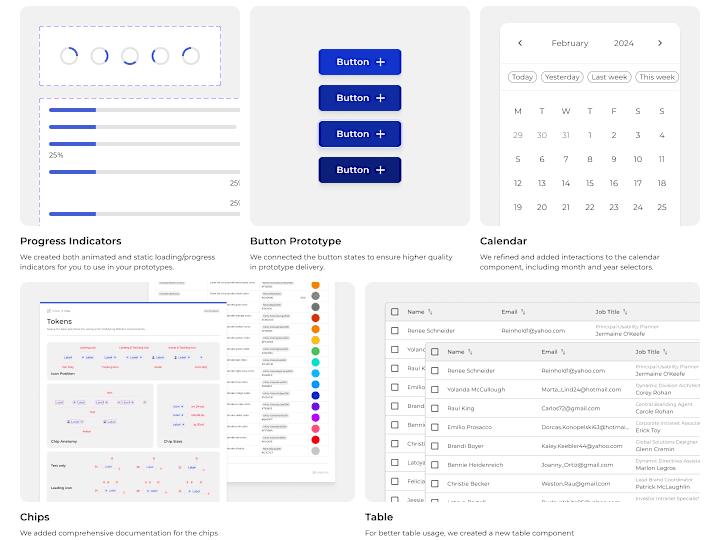720x540 pixels.
Task: Sort the front table by Name
Action: [x=470, y=352]
